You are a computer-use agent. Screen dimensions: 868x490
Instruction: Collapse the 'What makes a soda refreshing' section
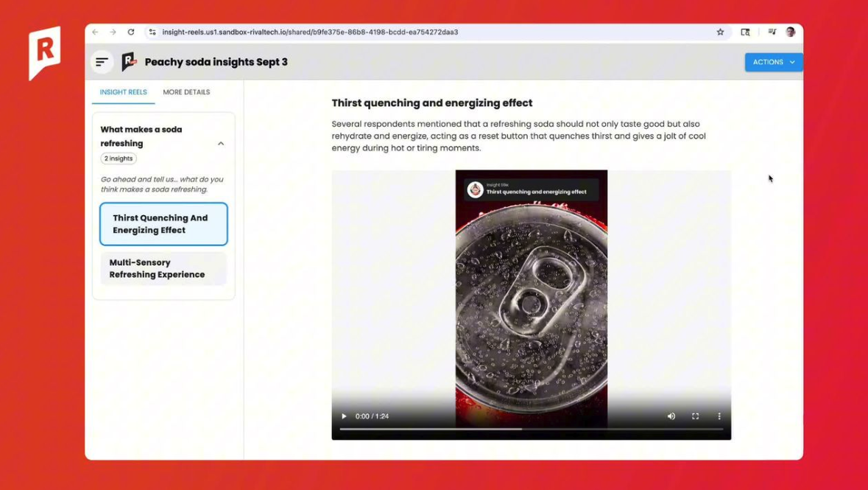point(221,144)
